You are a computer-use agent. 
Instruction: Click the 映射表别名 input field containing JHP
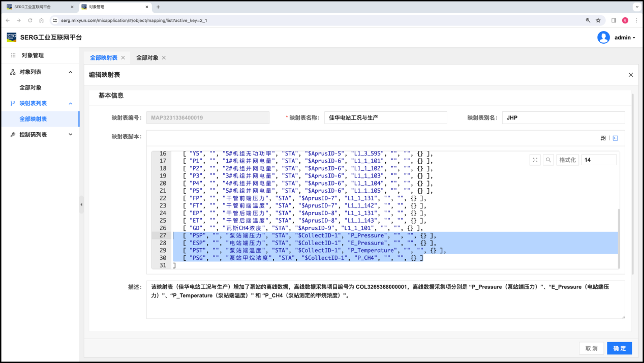pyautogui.click(x=563, y=117)
